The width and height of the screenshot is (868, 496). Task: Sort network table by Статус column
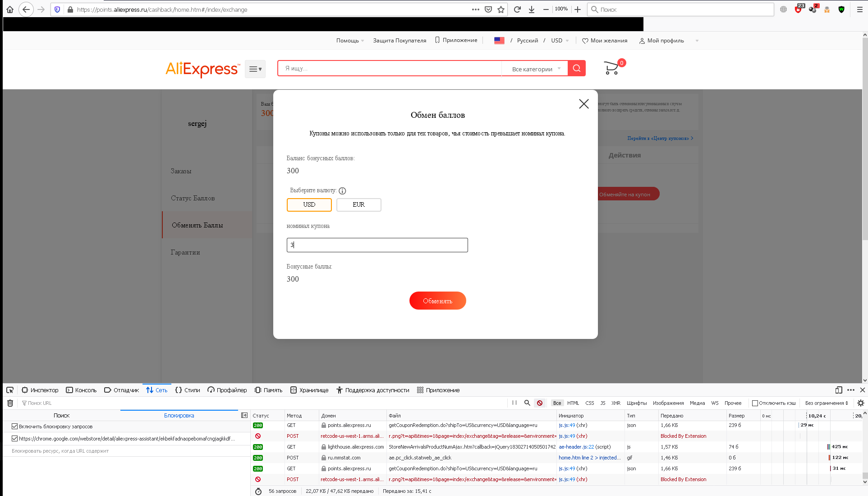pyautogui.click(x=267, y=416)
